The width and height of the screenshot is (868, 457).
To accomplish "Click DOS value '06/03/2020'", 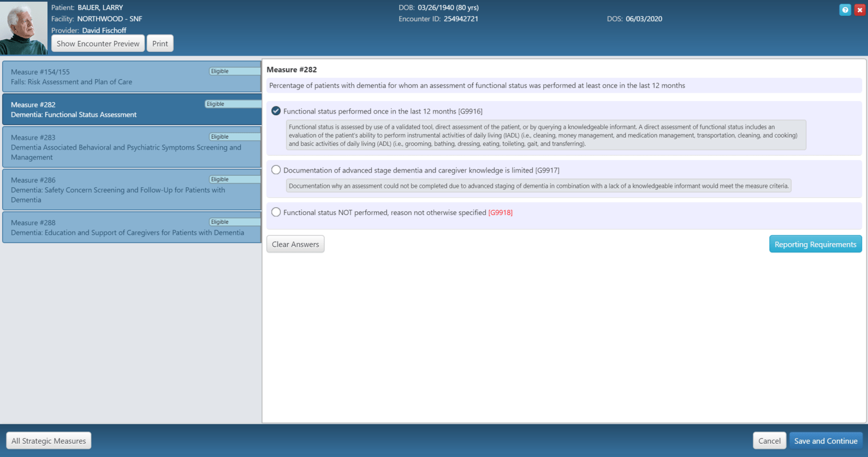I will (644, 19).
